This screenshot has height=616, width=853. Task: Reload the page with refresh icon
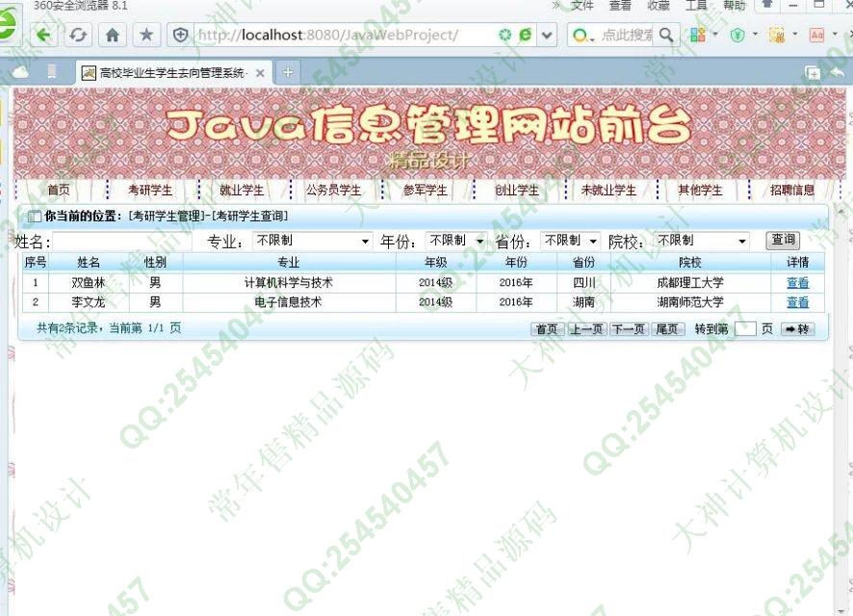pyautogui.click(x=78, y=36)
